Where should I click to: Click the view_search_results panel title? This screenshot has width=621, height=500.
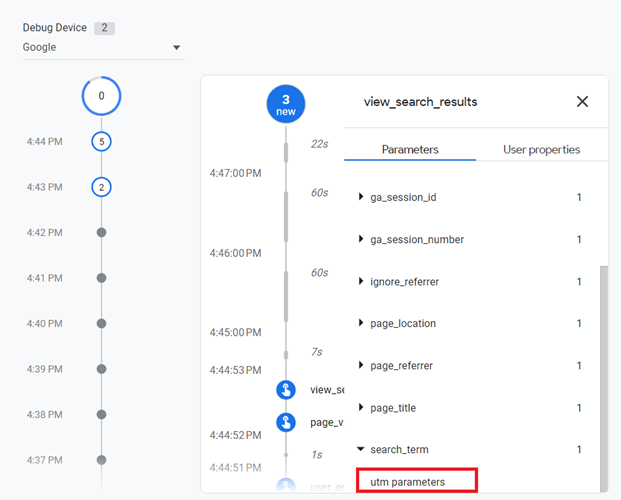pos(421,102)
